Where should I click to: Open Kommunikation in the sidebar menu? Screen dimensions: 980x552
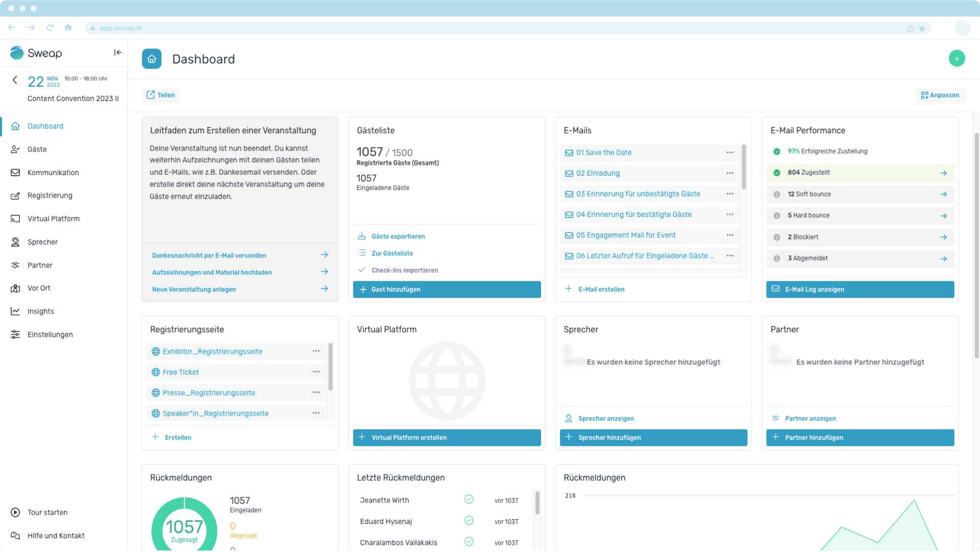point(53,173)
